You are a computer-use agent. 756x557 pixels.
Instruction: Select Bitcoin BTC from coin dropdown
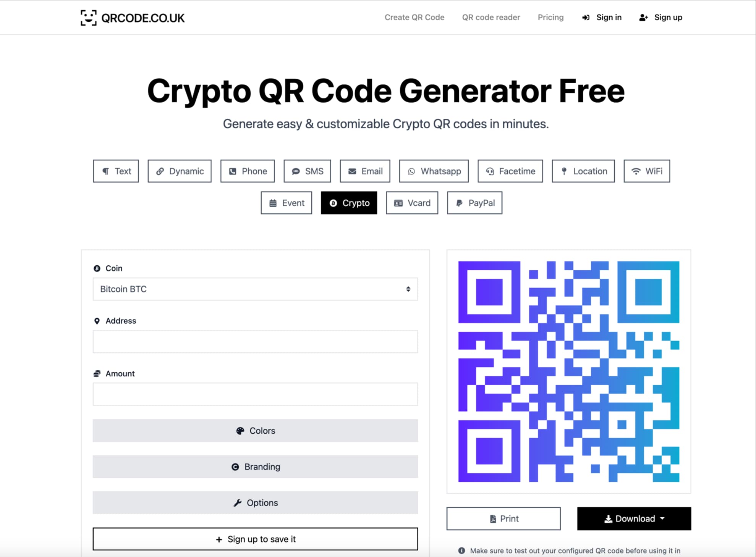point(255,289)
